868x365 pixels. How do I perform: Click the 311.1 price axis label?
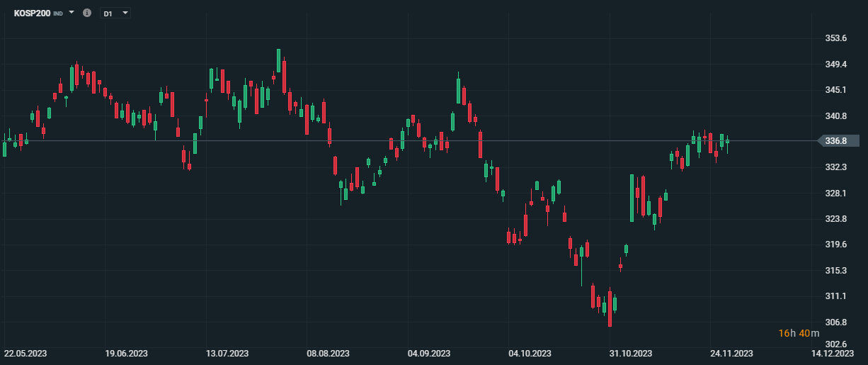(836, 296)
